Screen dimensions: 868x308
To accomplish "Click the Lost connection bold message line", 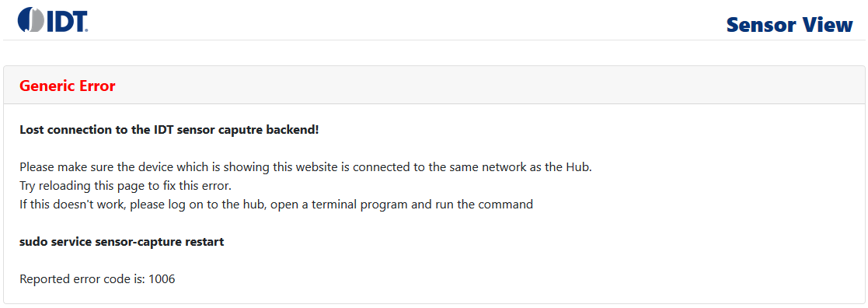I will click(x=169, y=130).
